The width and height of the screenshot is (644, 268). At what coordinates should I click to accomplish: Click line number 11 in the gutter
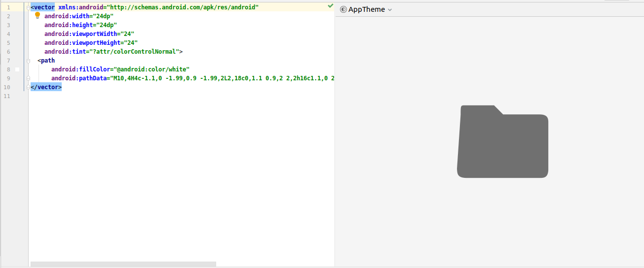7,96
